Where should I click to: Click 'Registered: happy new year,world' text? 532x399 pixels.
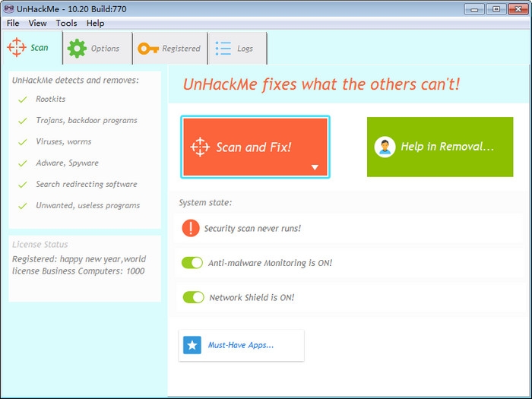[79, 259]
